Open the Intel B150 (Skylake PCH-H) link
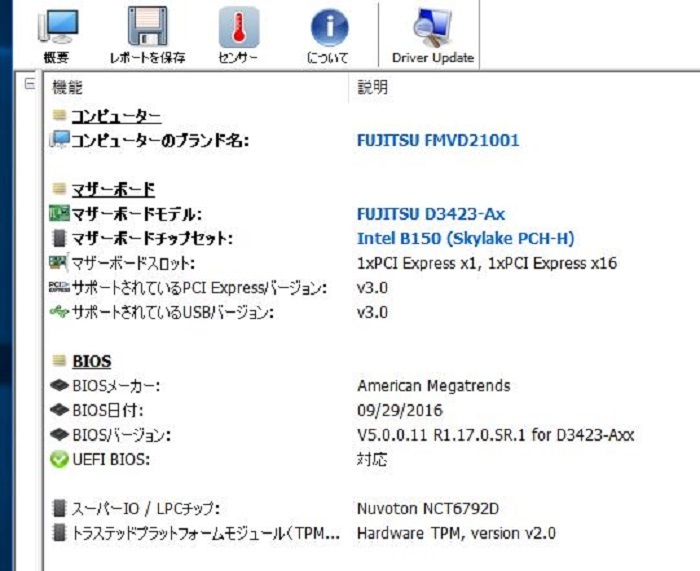Screen dimensions: 700x571 click(466, 238)
